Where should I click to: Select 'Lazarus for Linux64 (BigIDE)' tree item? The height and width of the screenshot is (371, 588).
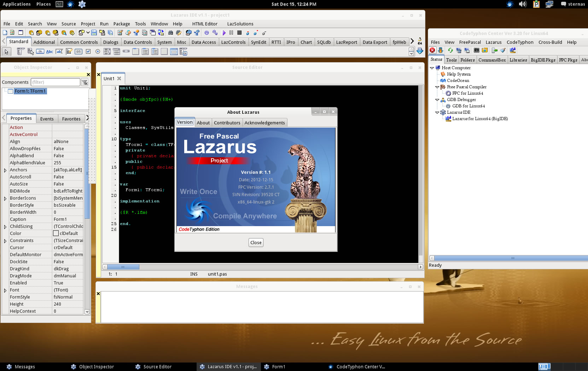(480, 119)
